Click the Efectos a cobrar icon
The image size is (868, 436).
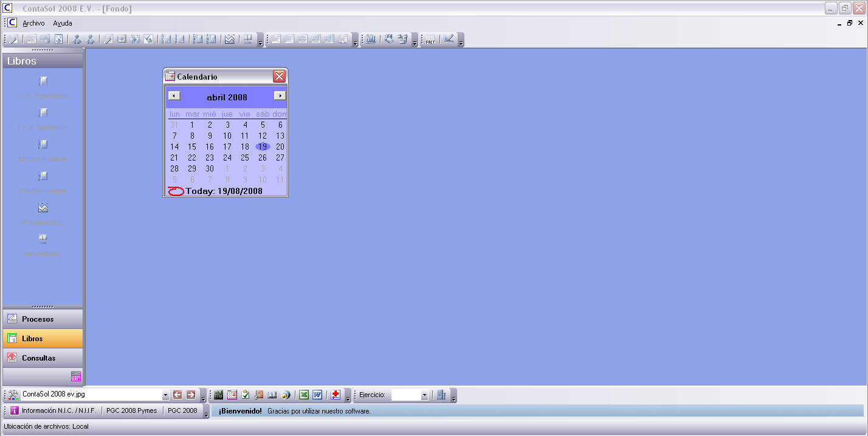coord(43,144)
